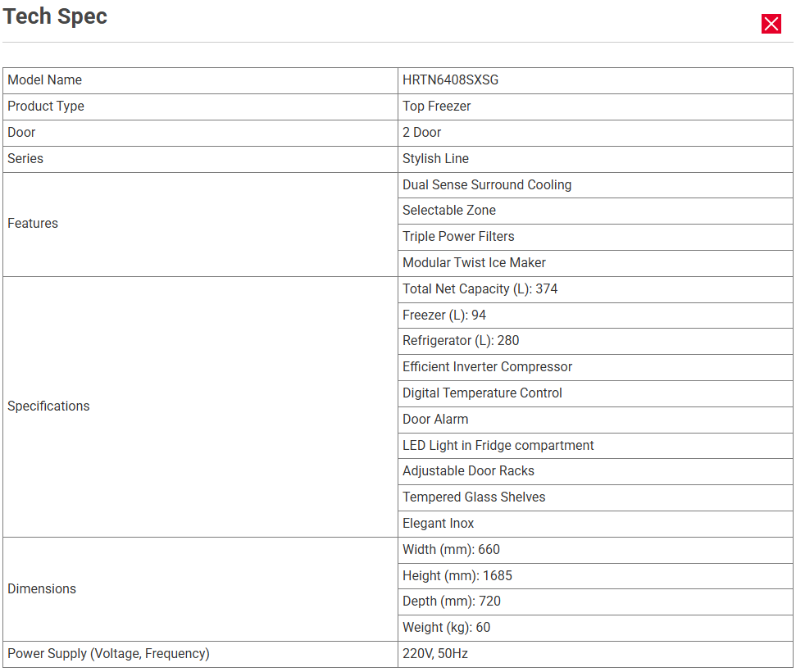Viewport: 796px width, 672px height.
Task: Click Modular Twist Ice Maker entry
Action: click(x=474, y=263)
